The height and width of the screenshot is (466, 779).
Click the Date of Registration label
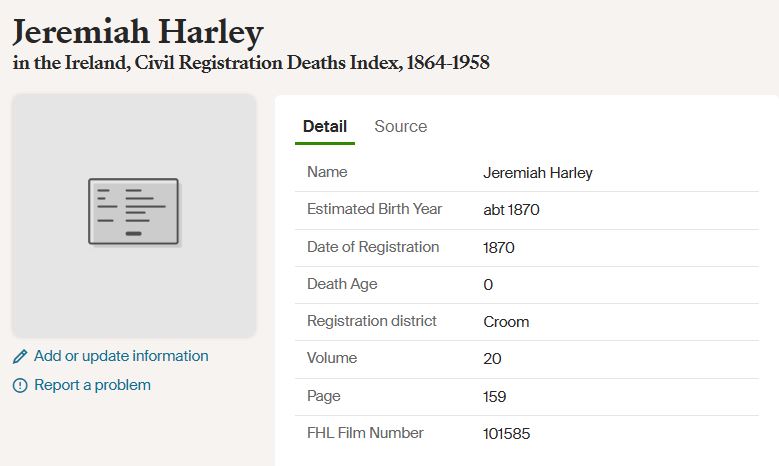click(373, 247)
